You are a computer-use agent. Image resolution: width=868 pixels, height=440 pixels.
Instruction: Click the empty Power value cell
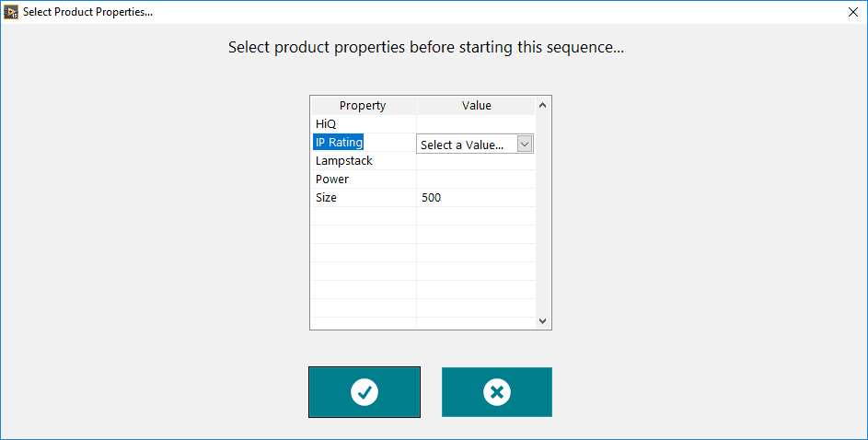[476, 179]
